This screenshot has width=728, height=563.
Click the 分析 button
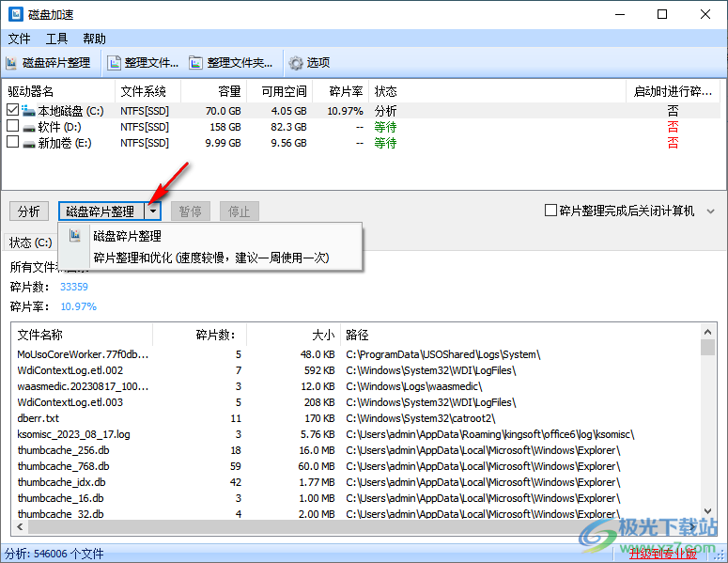(x=29, y=211)
